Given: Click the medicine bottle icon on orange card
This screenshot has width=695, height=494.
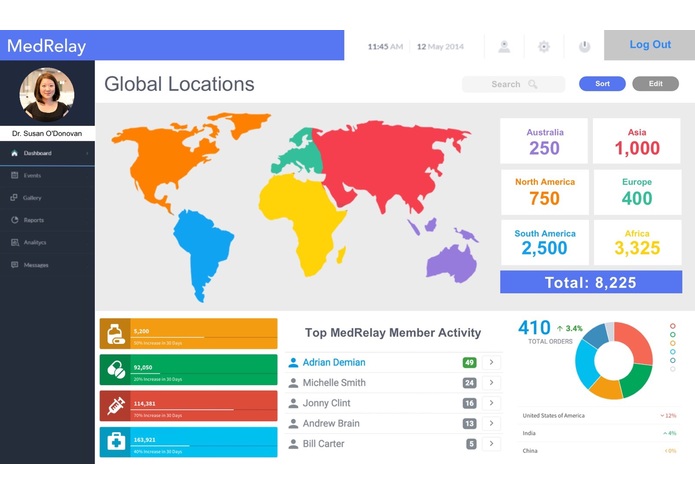Looking at the screenshot, I should 115,334.
